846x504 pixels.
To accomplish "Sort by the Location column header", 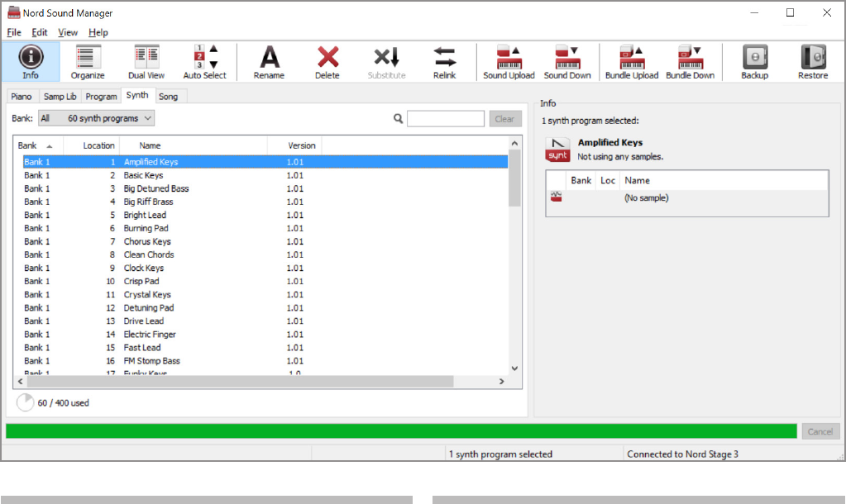I will (x=92, y=145).
